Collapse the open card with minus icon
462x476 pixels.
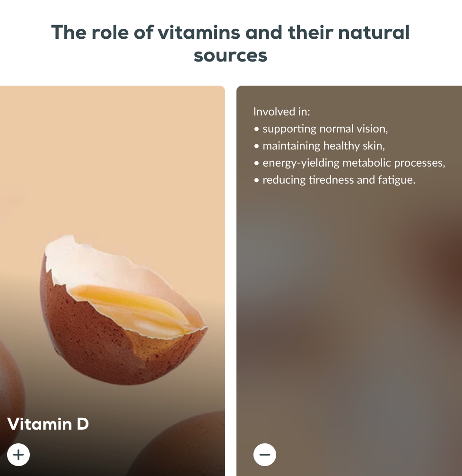265,455
